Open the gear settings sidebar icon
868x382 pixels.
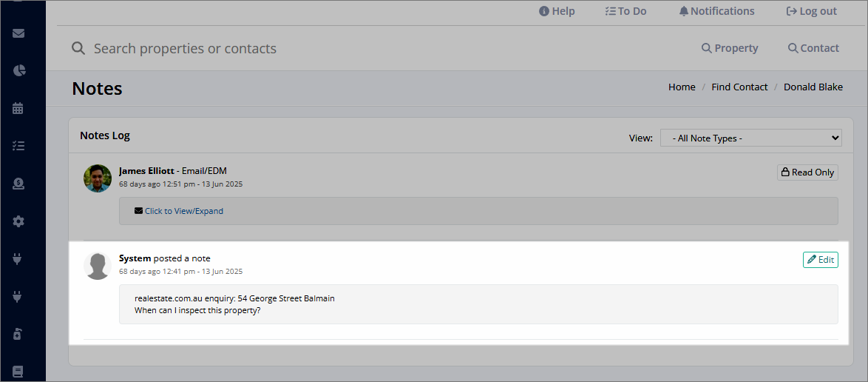18,222
